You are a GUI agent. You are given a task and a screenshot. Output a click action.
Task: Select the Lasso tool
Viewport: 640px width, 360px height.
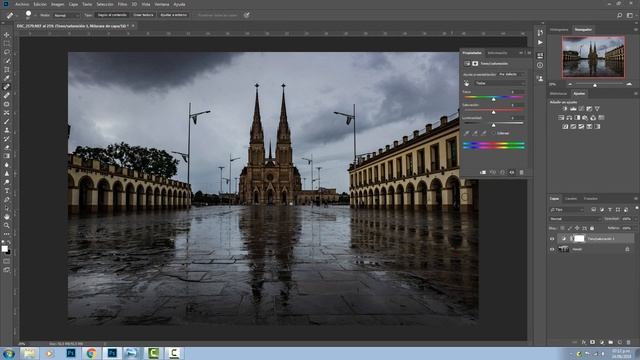coord(7,52)
